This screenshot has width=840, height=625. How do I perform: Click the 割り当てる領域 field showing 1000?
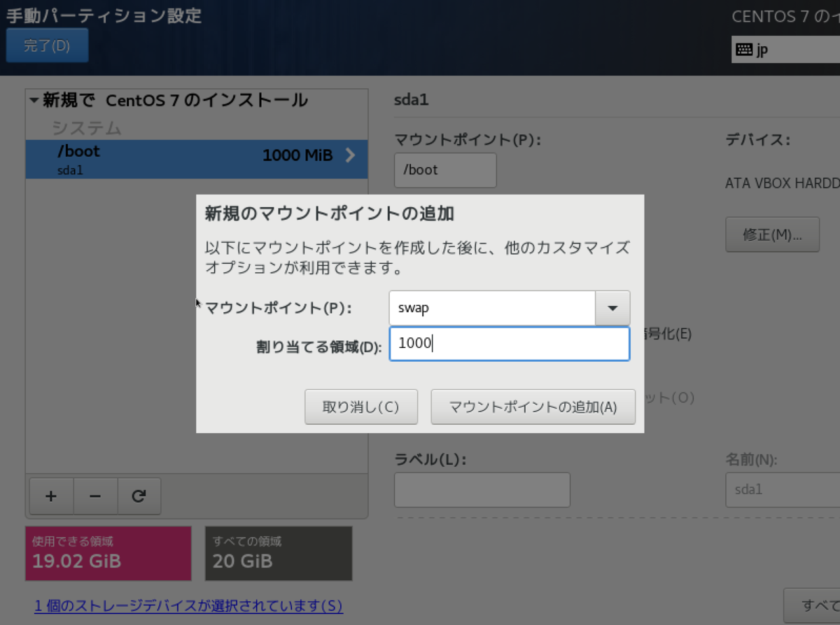point(509,344)
